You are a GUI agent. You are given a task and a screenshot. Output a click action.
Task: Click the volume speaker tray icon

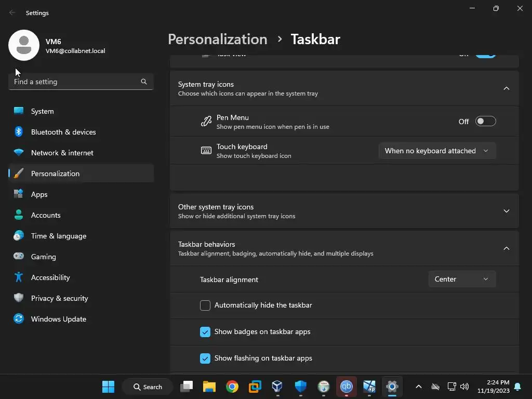pos(464,387)
